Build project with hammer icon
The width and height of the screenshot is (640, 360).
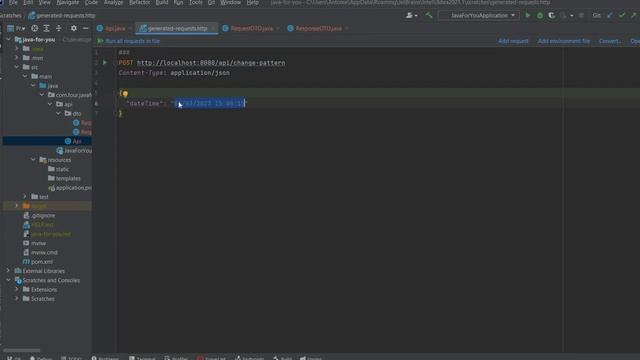click(x=429, y=16)
